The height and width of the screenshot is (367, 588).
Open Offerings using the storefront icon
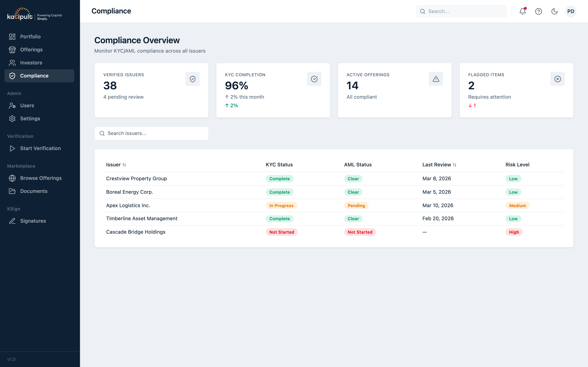click(12, 50)
